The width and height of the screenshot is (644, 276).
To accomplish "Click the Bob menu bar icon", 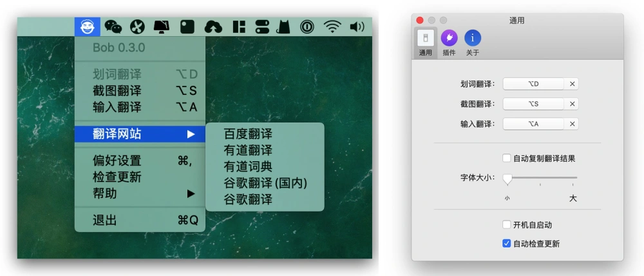I will point(88,26).
